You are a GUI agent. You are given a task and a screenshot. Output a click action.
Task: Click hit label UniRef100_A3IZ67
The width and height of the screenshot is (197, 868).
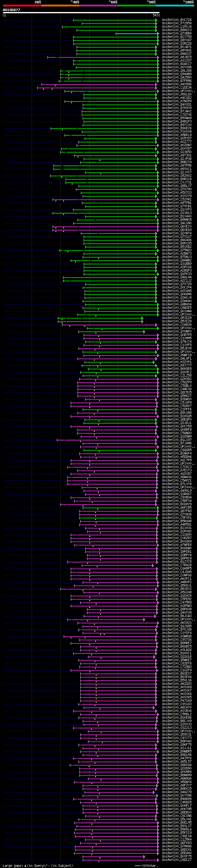coord(177,61)
